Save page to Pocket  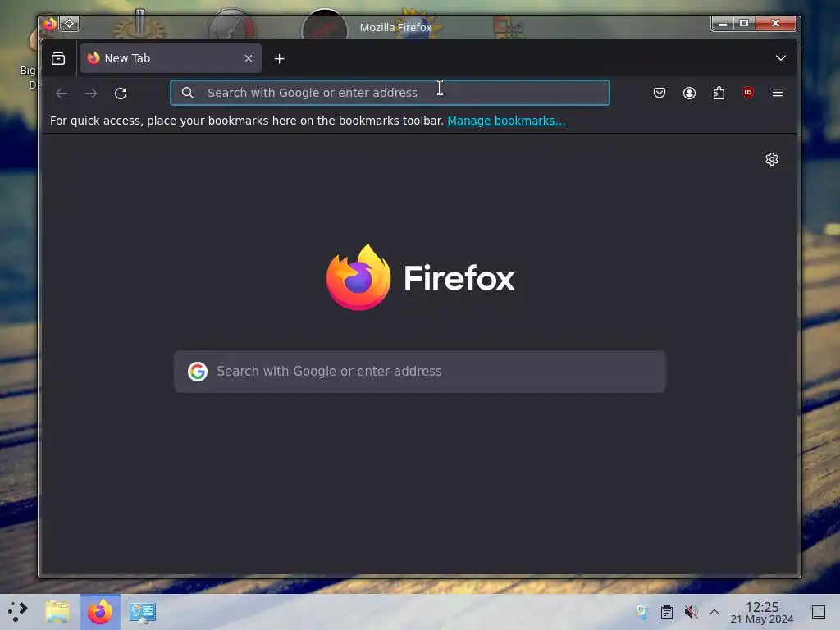coord(660,93)
